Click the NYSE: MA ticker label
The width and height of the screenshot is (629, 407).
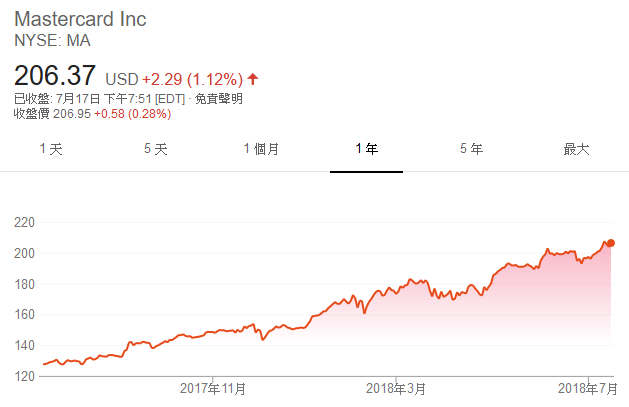52,40
